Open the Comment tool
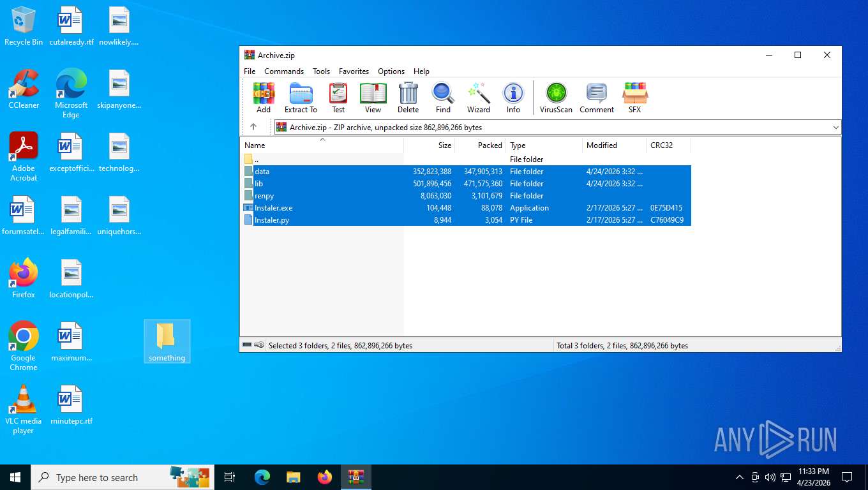 pos(597,98)
